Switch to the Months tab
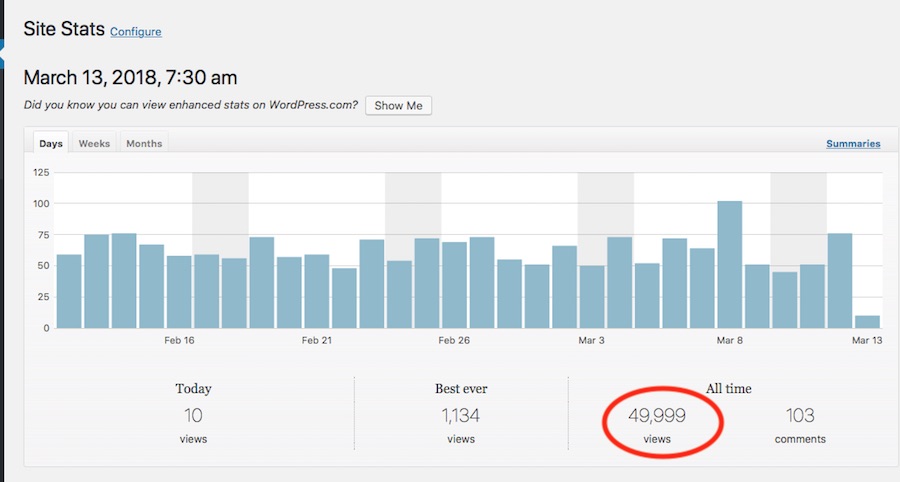This screenshot has height=482, width=900. point(144,143)
